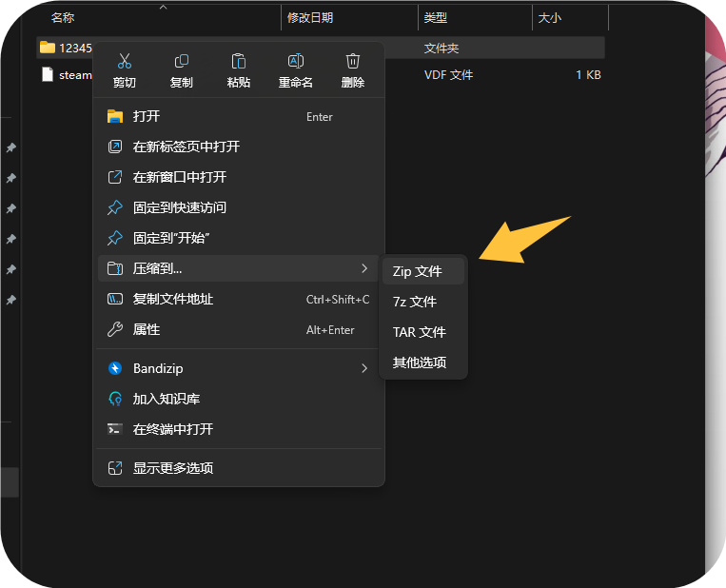Screen dimensions: 726x588
Task: Click 显示更多选项 at menu bottom
Action: (x=173, y=468)
